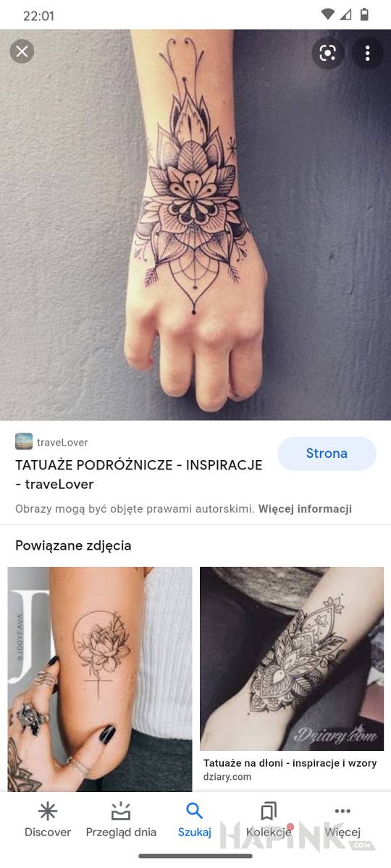The width and height of the screenshot is (391, 868).
Task: Open the Discover tab
Action: tap(48, 820)
